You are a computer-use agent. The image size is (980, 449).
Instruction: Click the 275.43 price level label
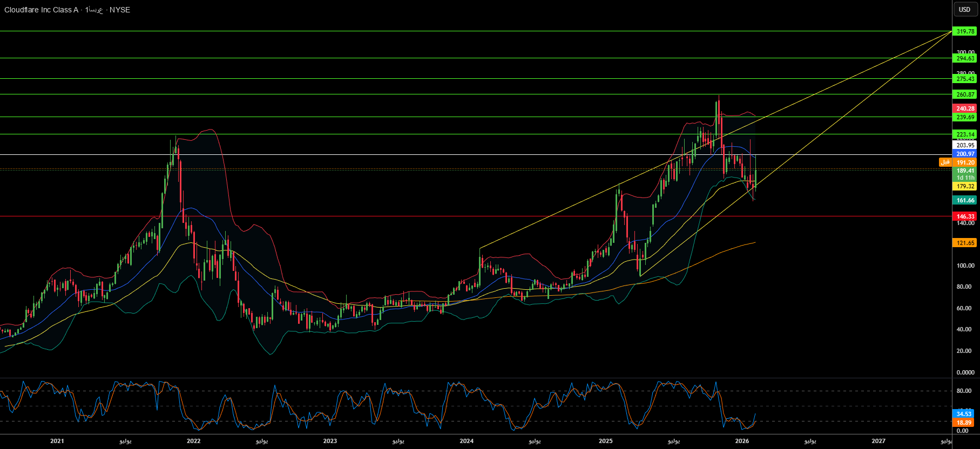[965, 79]
